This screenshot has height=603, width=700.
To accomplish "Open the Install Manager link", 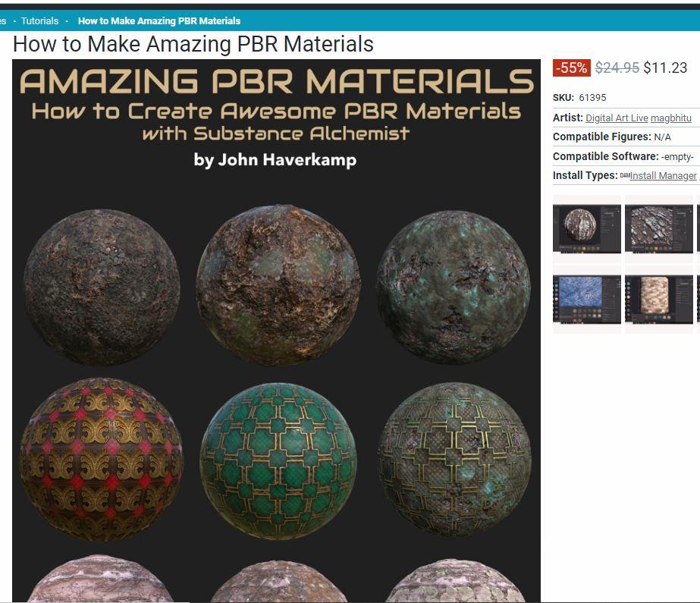I will pyautogui.click(x=664, y=176).
